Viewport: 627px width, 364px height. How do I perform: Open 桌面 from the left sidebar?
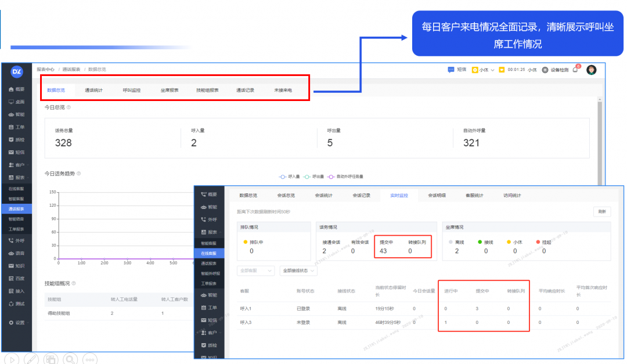click(17, 102)
